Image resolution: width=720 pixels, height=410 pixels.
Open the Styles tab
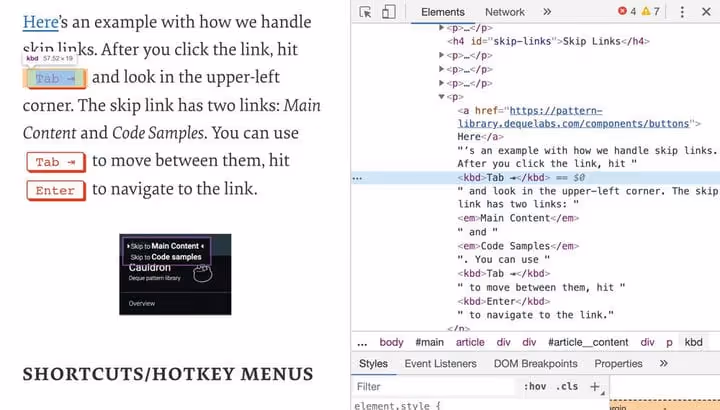coord(373,364)
